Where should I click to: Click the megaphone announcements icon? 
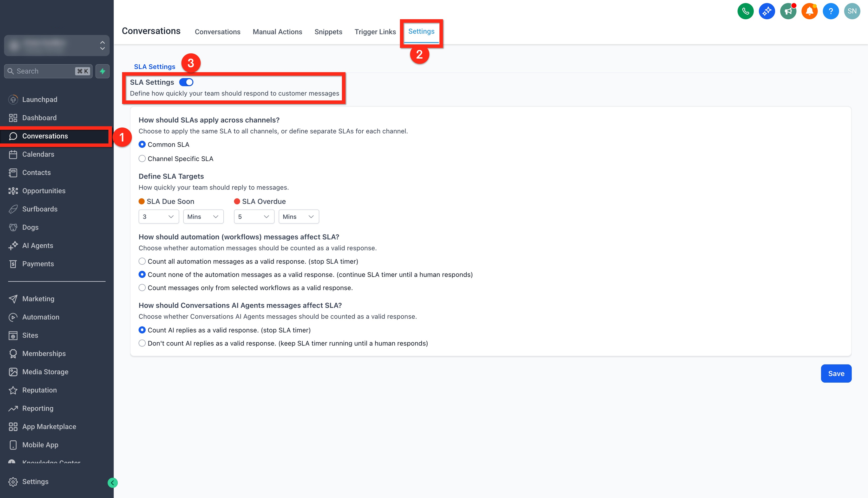point(788,11)
